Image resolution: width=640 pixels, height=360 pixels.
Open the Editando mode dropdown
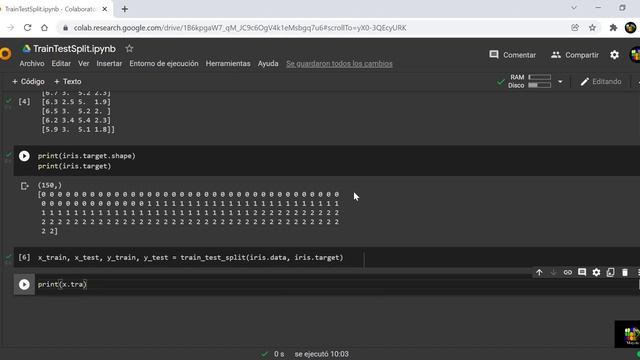point(601,82)
